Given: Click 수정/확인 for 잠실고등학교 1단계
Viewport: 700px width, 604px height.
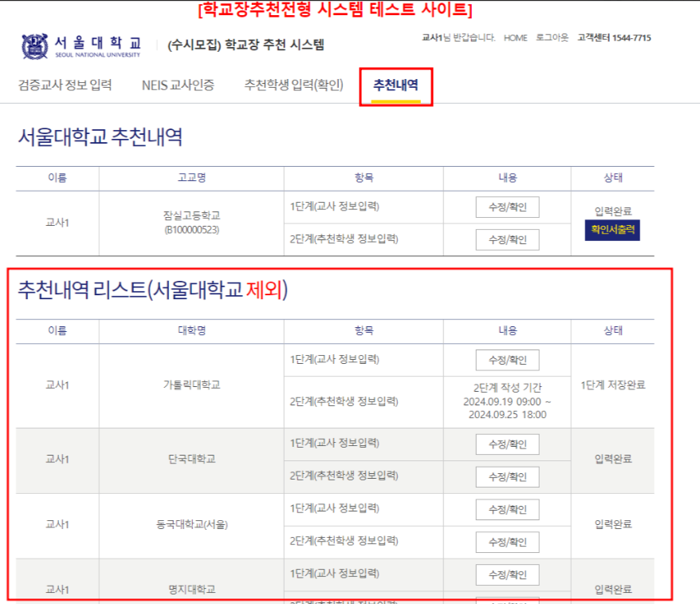Looking at the screenshot, I should [x=508, y=207].
